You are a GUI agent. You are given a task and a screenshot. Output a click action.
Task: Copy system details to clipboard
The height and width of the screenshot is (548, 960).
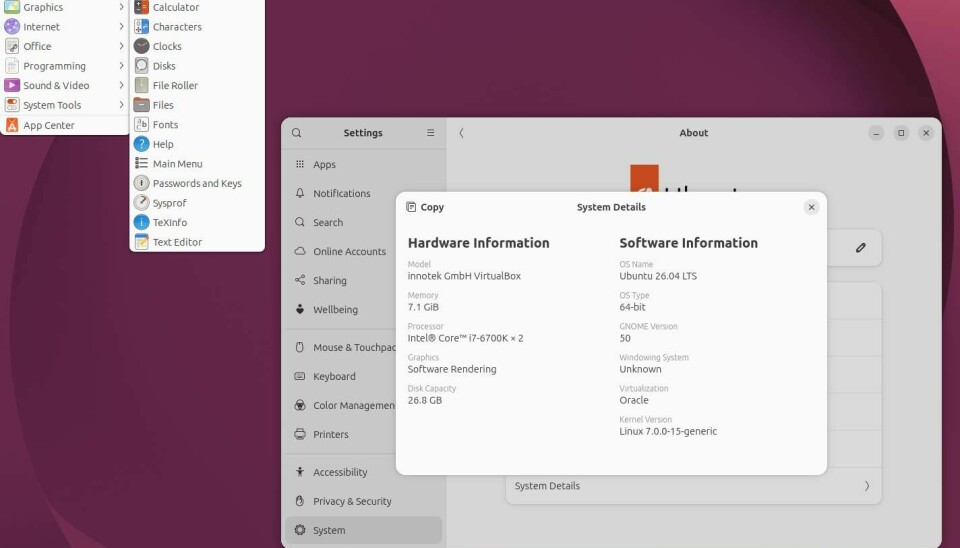click(426, 207)
